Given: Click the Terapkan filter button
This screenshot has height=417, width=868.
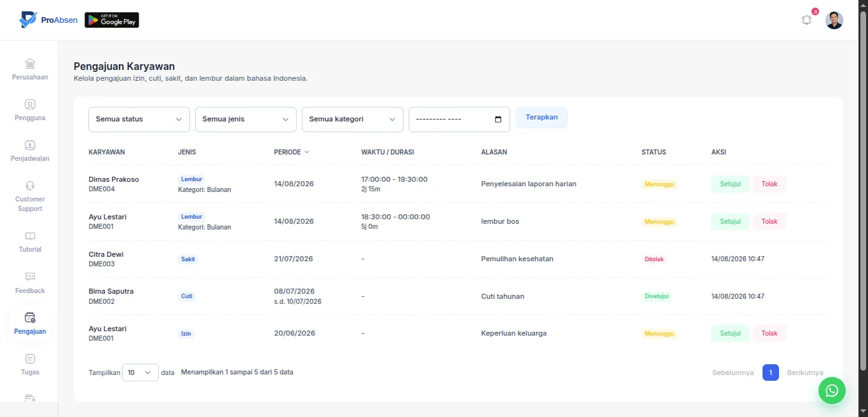Looking at the screenshot, I should coord(541,118).
